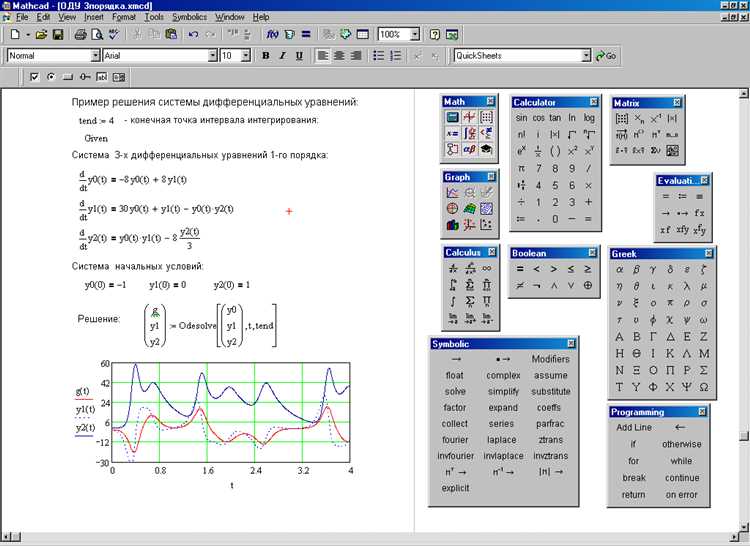
Task: Open the Symbolics menu
Action: click(189, 17)
